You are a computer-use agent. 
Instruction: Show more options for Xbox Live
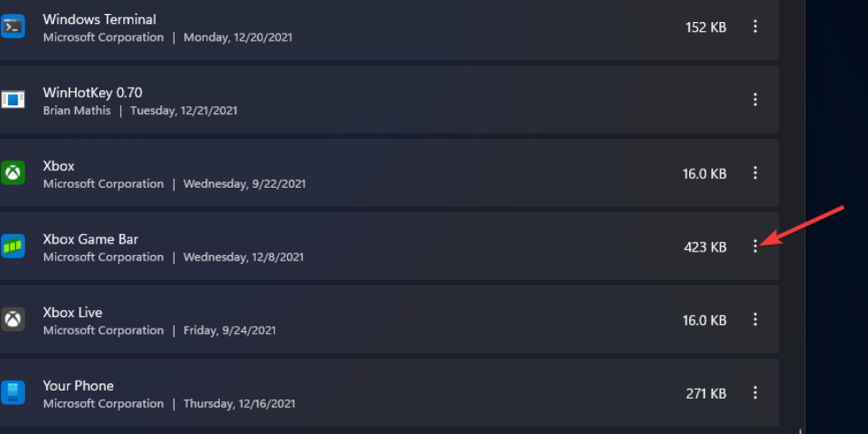pos(756,319)
